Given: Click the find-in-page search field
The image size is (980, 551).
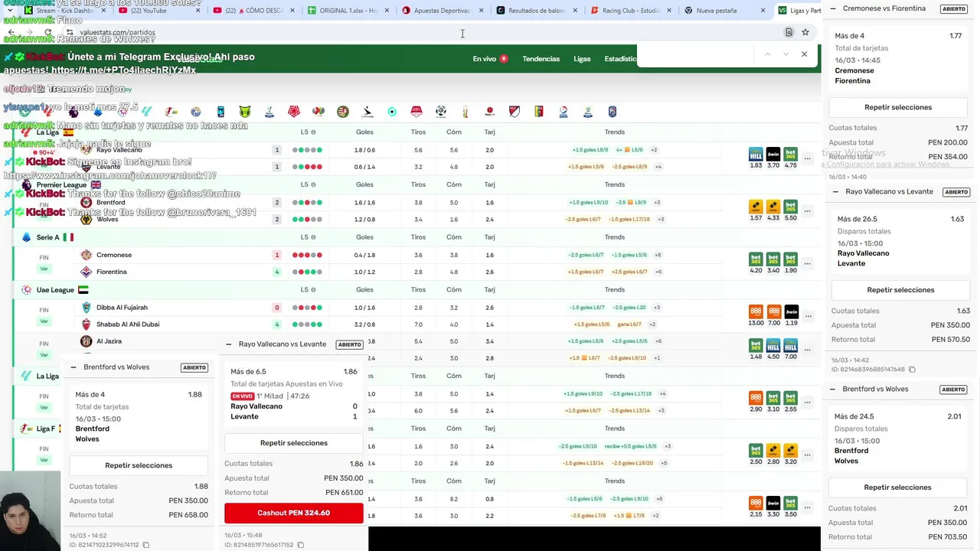Looking at the screenshot, I should [695, 54].
